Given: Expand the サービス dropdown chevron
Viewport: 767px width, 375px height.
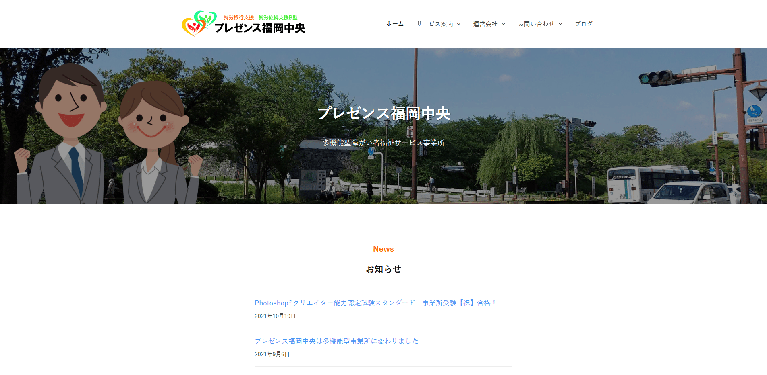Looking at the screenshot, I should (458, 24).
